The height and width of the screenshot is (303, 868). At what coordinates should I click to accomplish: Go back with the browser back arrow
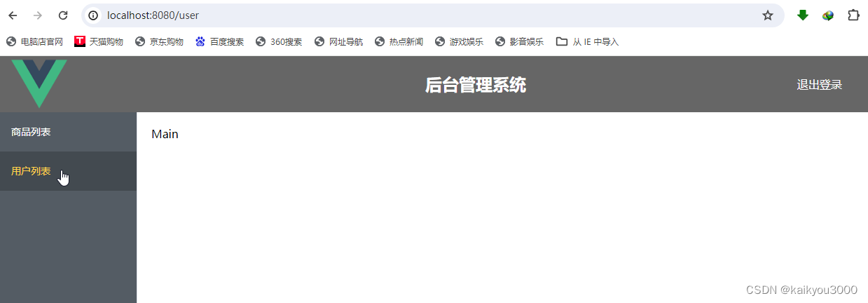click(x=13, y=15)
